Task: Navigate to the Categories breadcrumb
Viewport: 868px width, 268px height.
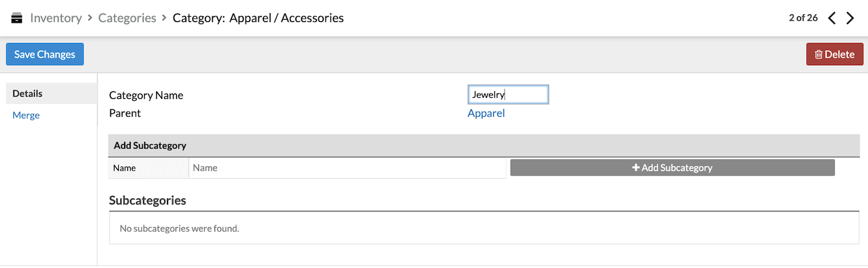Action: (127, 18)
